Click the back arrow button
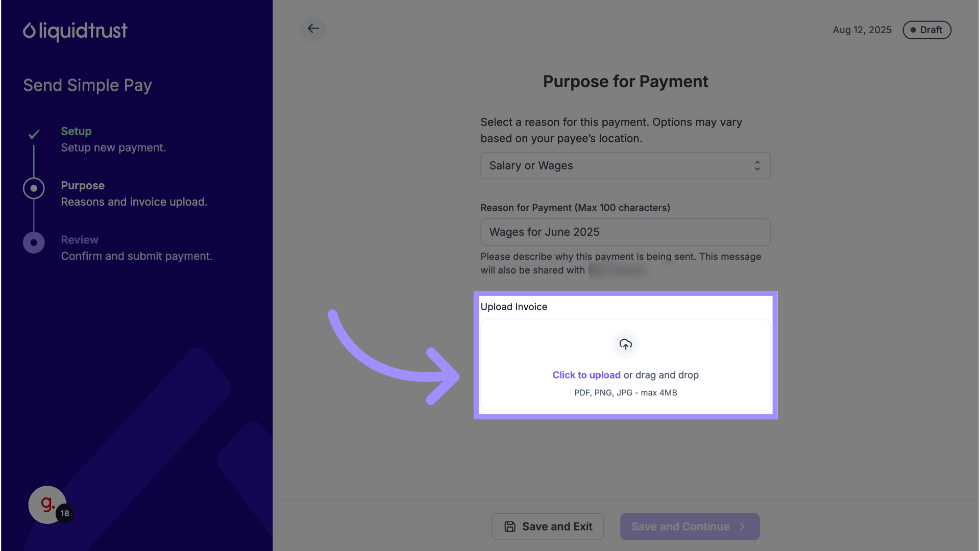980x551 pixels. click(x=313, y=29)
